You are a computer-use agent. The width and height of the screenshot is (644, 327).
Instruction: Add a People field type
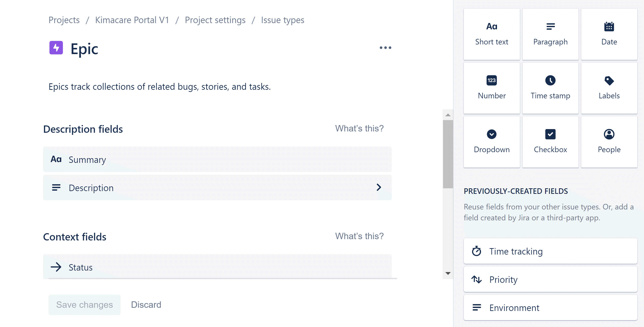click(609, 142)
